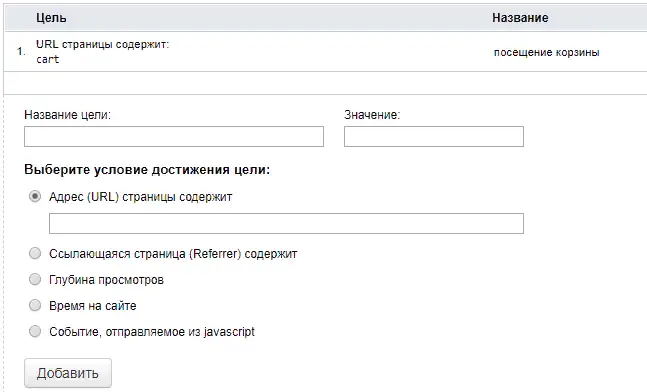This screenshot has height=392, width=647.
Task: Click the 'Значение:' label
Action: [372, 114]
